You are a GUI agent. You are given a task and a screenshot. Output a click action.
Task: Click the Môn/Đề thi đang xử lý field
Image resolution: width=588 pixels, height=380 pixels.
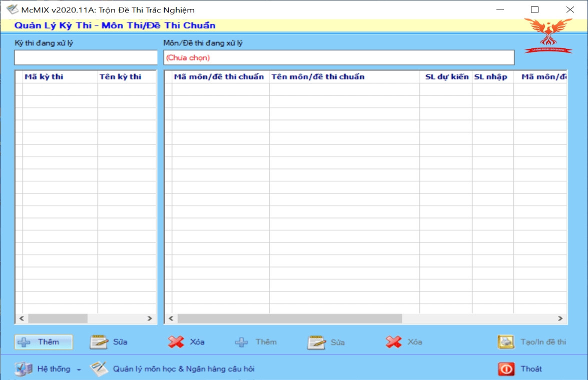[x=339, y=57]
